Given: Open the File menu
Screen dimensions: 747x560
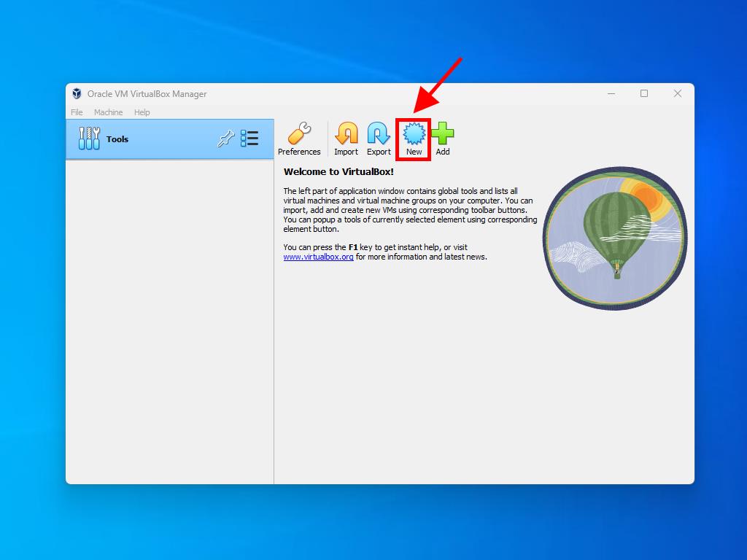Looking at the screenshot, I should [x=77, y=112].
